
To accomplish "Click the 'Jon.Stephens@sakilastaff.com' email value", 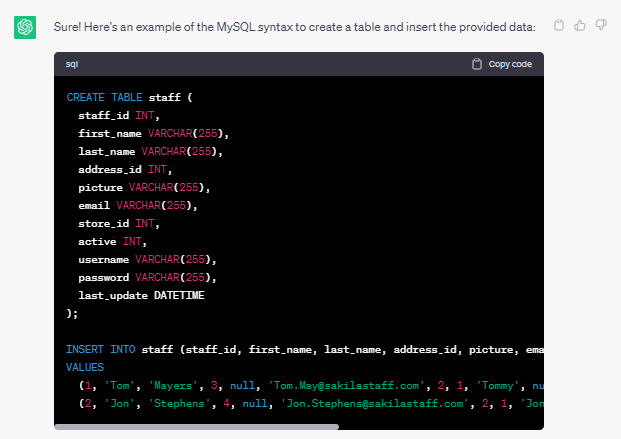I will 375,404.
